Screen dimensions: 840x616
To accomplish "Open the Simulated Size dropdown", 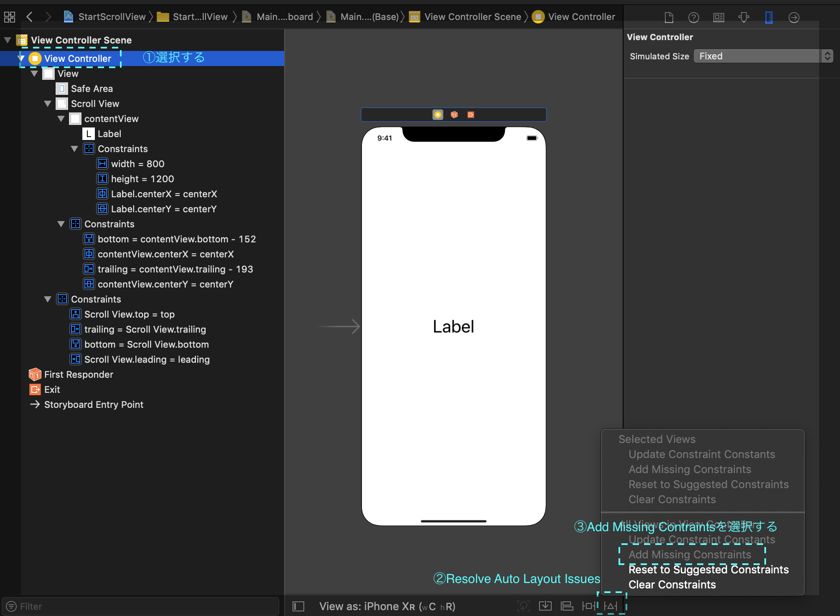I will pyautogui.click(x=761, y=56).
